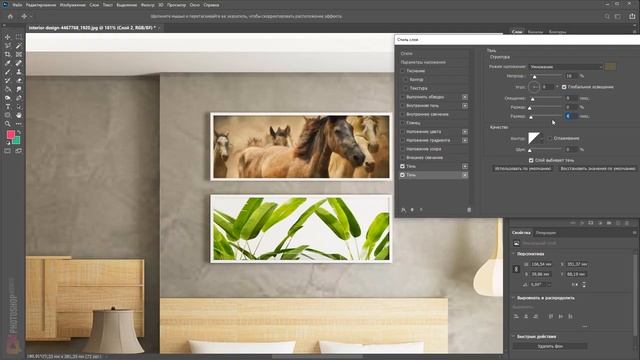640x360 pixels.
Task: Click the fx icon at the bottom of the Layer Style dialog
Action: (x=403, y=210)
